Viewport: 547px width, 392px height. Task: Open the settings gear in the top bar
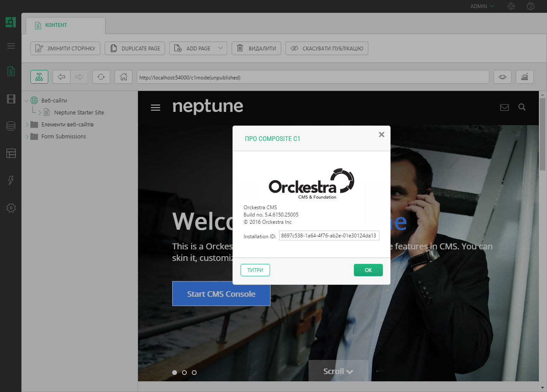(x=511, y=6)
